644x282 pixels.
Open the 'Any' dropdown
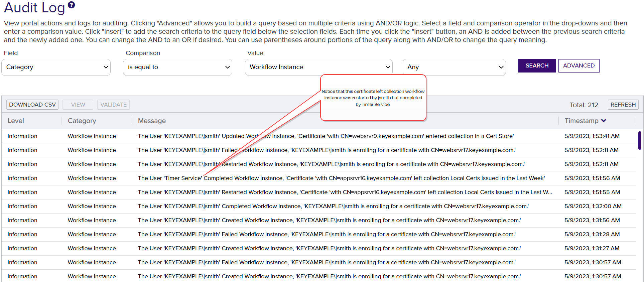click(x=454, y=67)
